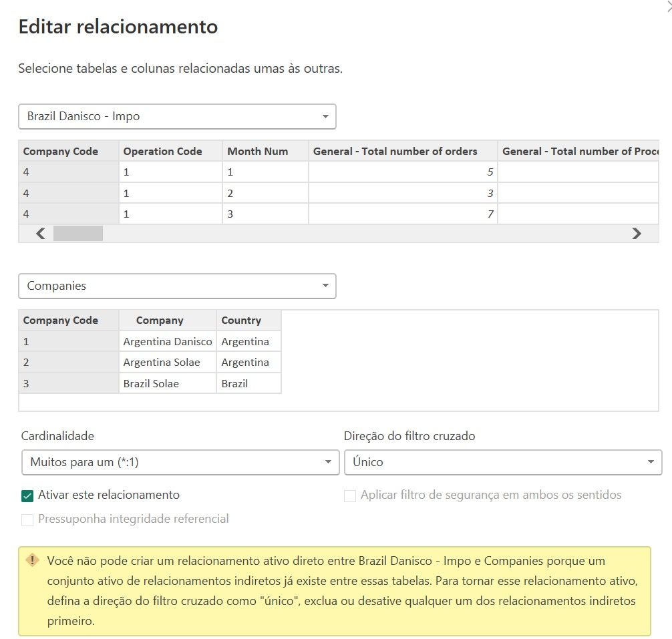Screen dimensions: 672x639
Task: Click orders value 7 cell
Action: [403, 214]
